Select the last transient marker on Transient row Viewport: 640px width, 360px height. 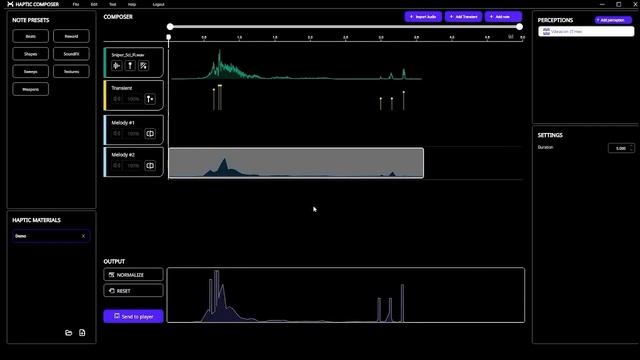(404, 100)
